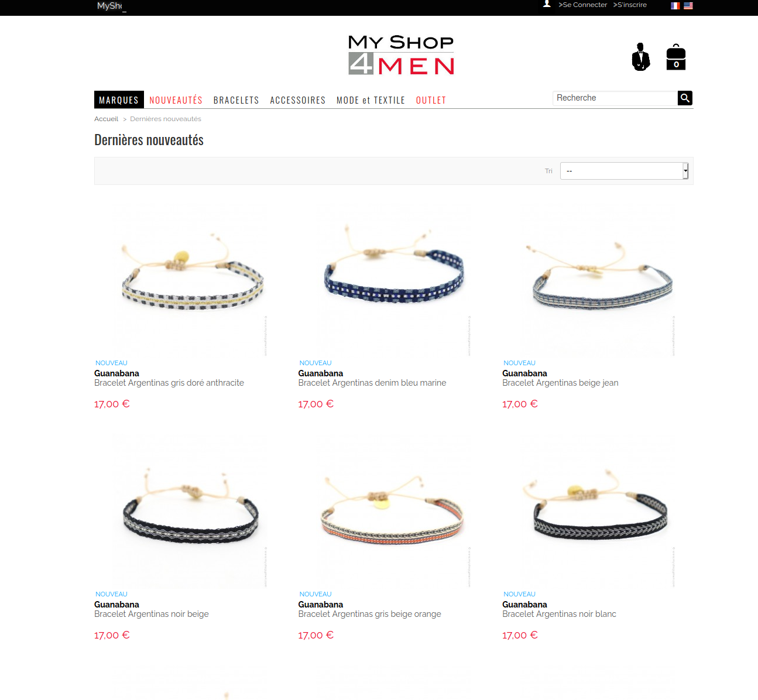
Task: Open the NOUVEAUTÉS menu item
Action: click(176, 100)
